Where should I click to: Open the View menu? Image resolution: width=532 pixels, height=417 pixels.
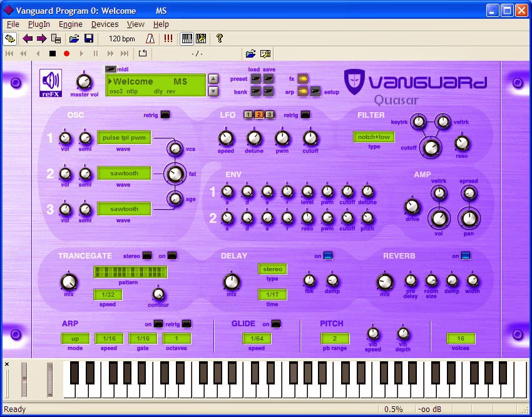(x=136, y=24)
